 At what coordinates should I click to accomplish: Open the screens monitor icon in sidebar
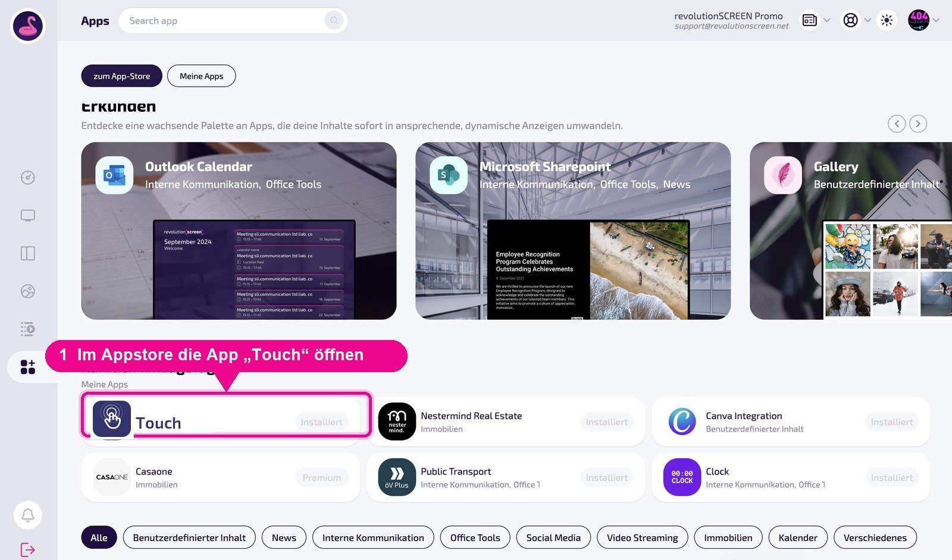coord(28,215)
